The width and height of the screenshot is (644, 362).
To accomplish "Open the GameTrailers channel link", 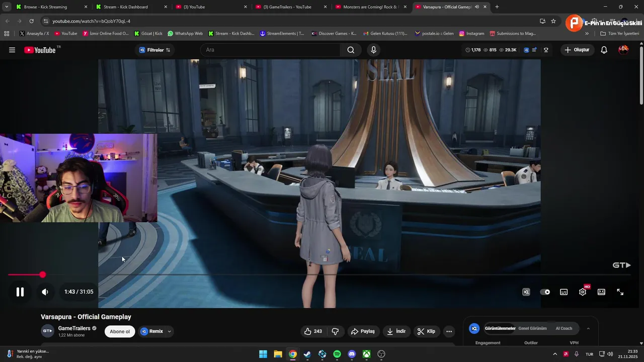I will (x=74, y=328).
